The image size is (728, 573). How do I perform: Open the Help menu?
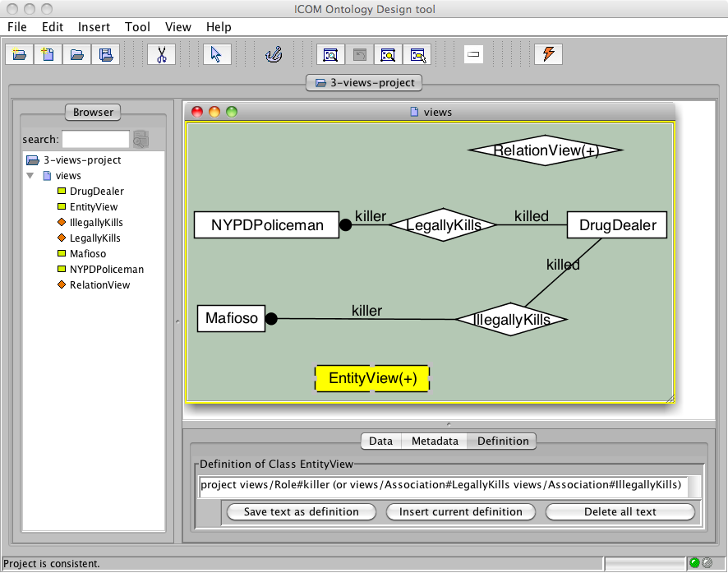(219, 27)
